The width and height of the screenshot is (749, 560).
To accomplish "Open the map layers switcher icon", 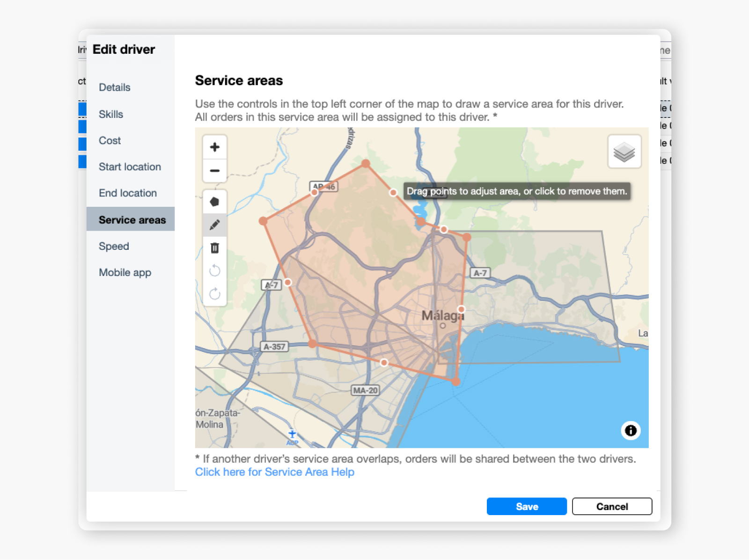I will (624, 151).
